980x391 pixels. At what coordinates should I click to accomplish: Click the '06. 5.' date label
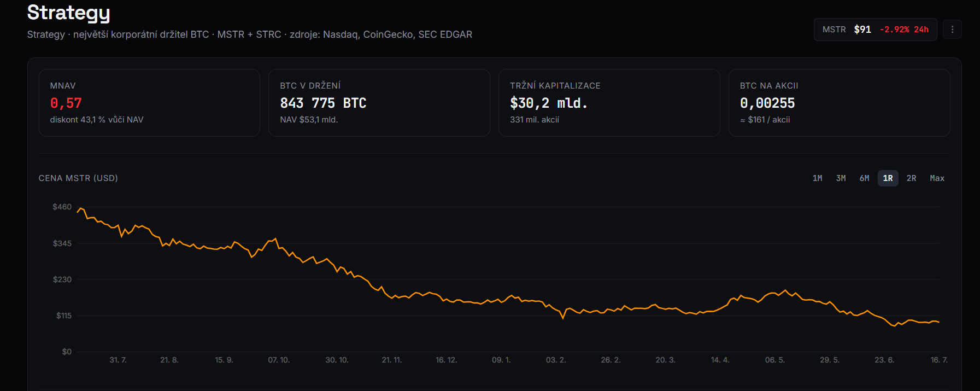point(774,360)
